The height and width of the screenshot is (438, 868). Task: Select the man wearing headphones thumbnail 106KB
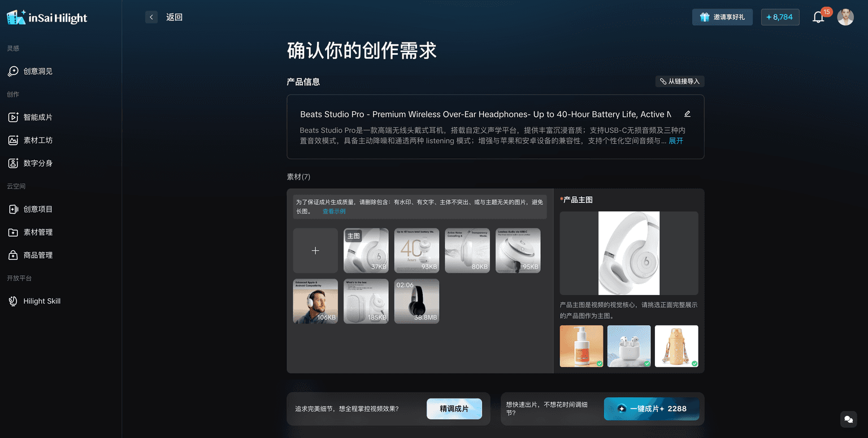click(315, 301)
